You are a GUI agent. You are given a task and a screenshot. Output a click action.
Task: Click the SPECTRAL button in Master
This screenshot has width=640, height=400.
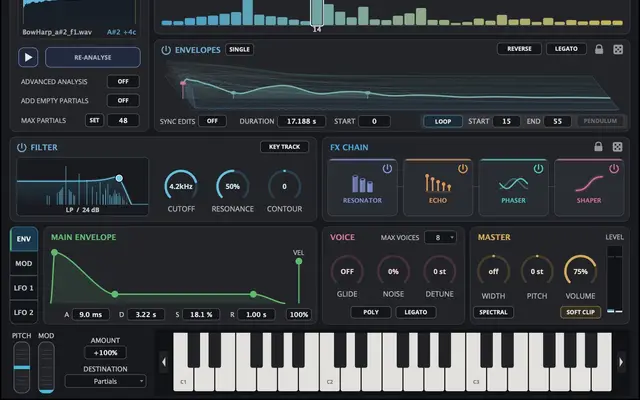click(x=493, y=312)
